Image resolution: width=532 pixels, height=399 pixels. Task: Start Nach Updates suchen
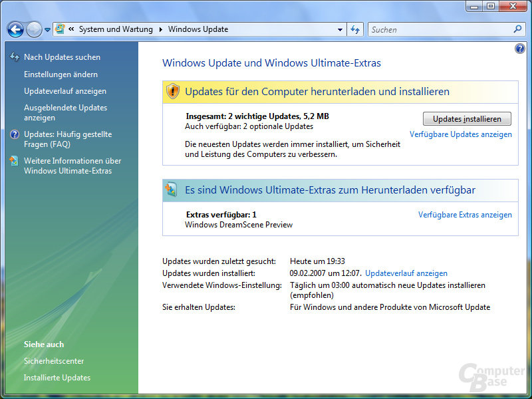coord(62,57)
